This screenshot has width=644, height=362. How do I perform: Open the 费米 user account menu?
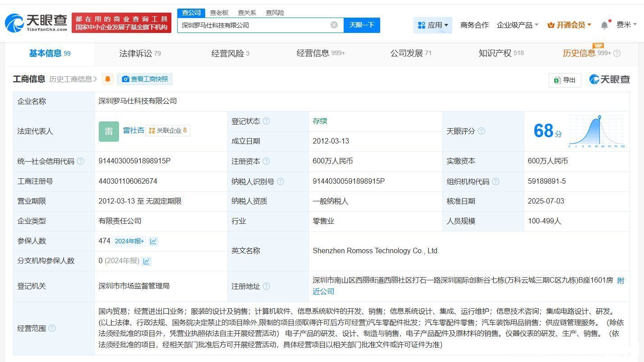click(x=626, y=25)
